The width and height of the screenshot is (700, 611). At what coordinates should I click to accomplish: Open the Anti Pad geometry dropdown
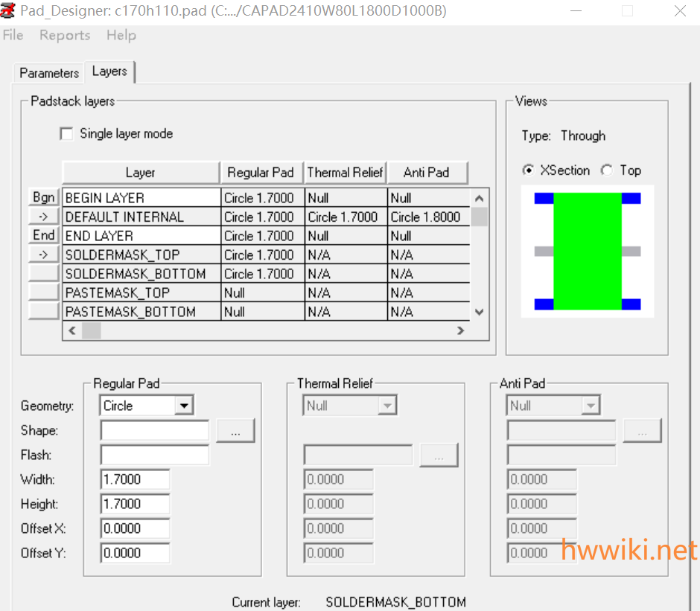[x=591, y=406]
